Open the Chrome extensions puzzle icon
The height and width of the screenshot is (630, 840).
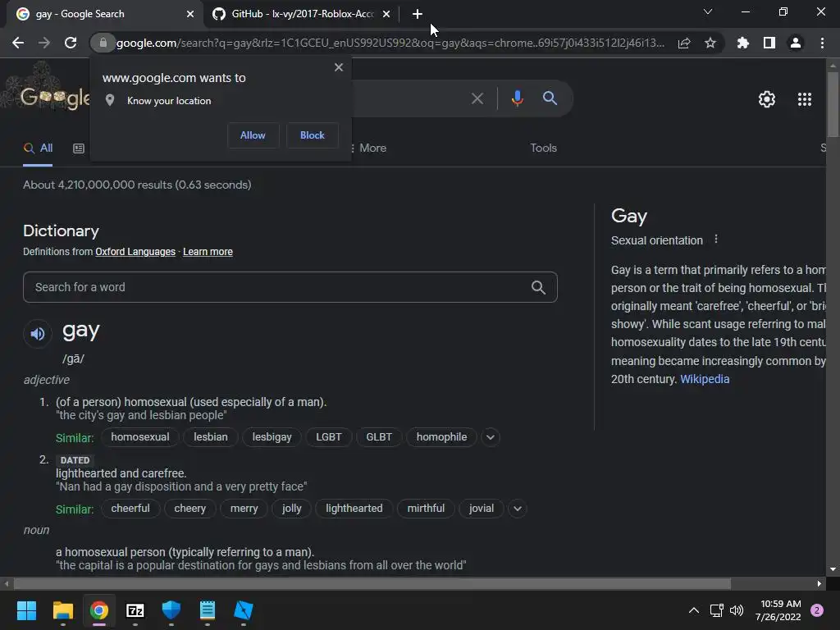[742, 43]
